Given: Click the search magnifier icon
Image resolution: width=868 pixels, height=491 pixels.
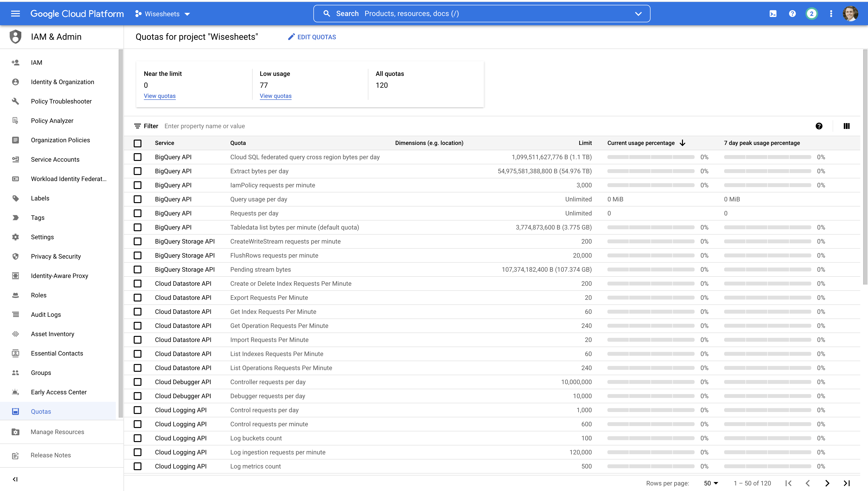Looking at the screenshot, I should [326, 14].
